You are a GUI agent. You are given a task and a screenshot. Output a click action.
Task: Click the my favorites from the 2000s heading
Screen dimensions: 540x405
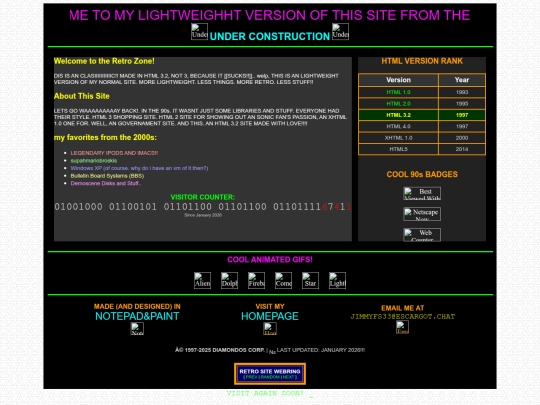coord(105,137)
